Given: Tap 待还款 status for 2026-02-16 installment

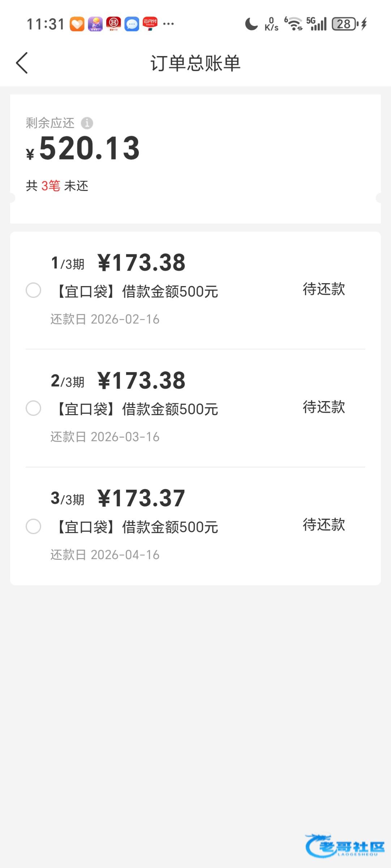Looking at the screenshot, I should pos(324,289).
